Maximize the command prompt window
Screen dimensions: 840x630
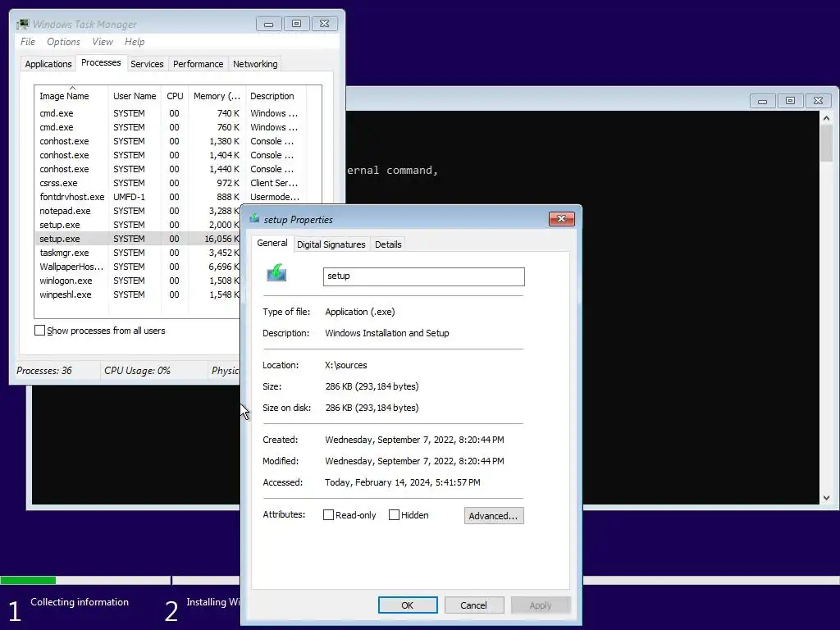tap(790, 101)
